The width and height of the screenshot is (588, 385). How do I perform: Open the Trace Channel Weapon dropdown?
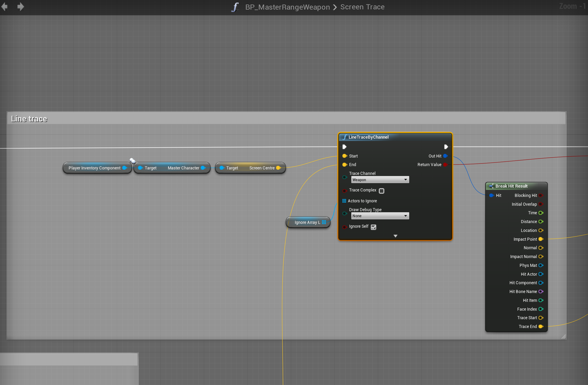click(380, 180)
